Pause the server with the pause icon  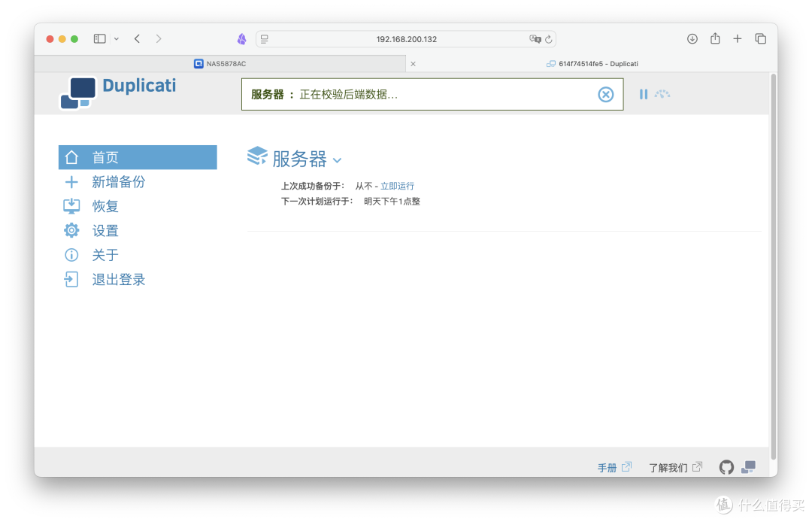coord(643,94)
